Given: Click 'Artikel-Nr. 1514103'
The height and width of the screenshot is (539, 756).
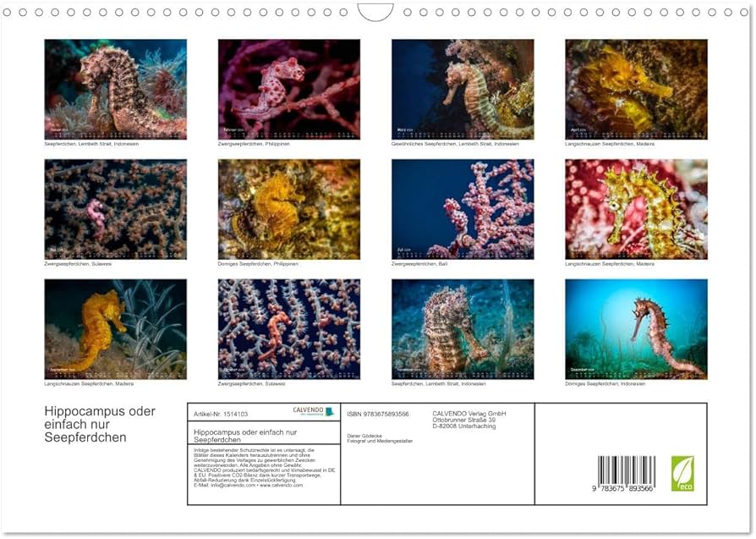Looking at the screenshot, I should point(221,414).
